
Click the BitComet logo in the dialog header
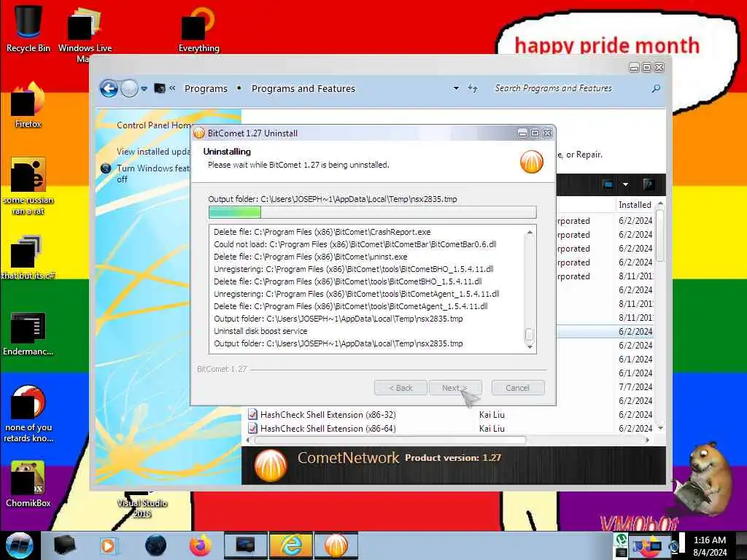point(531,162)
